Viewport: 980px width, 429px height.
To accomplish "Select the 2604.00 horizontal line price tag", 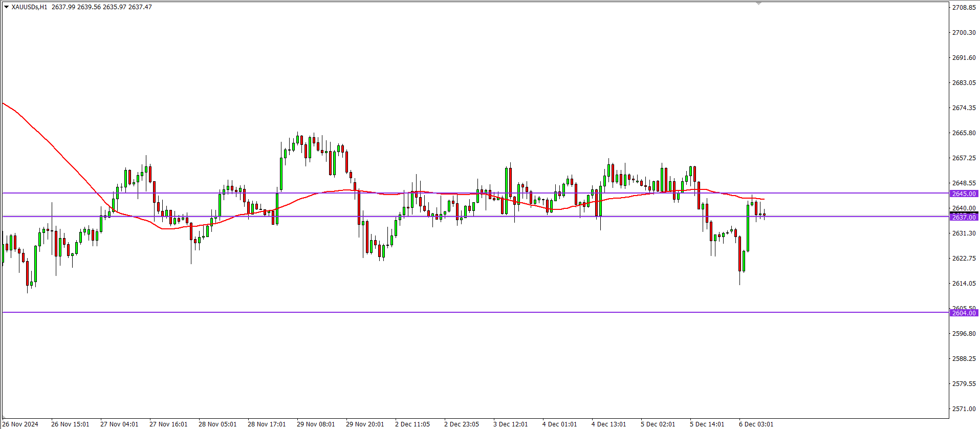I will 964,313.
